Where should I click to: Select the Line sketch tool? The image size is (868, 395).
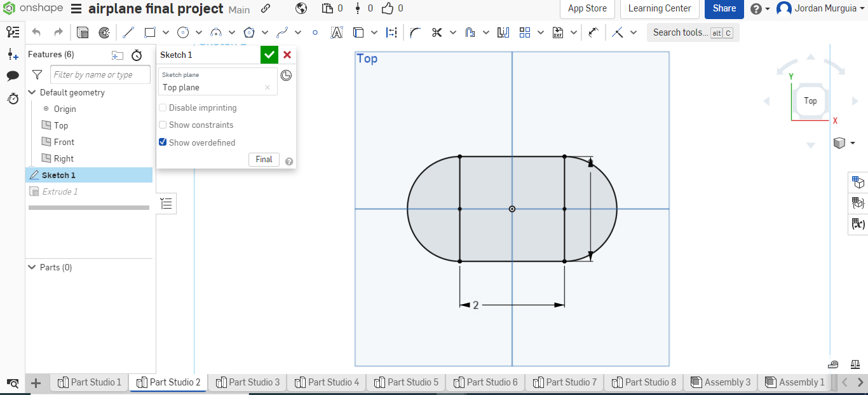click(x=128, y=32)
